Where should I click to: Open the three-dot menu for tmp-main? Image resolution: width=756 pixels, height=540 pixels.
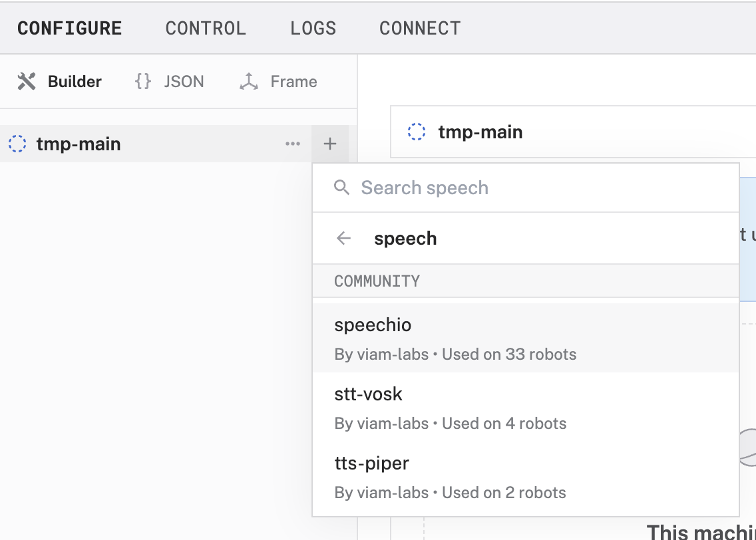293,144
